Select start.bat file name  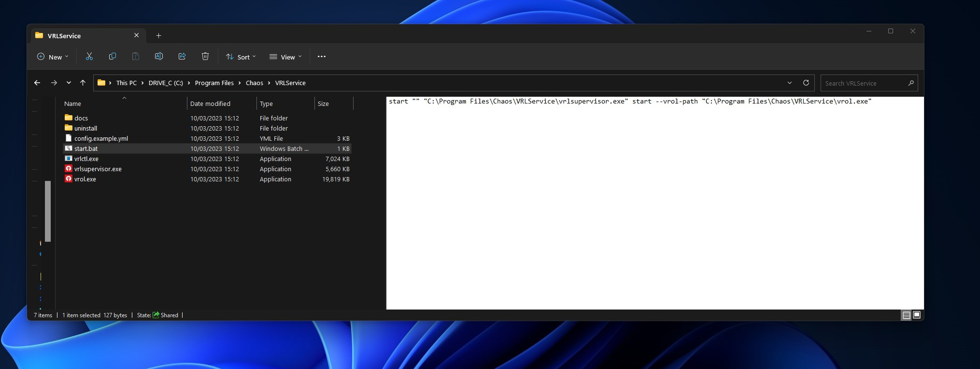point(86,148)
